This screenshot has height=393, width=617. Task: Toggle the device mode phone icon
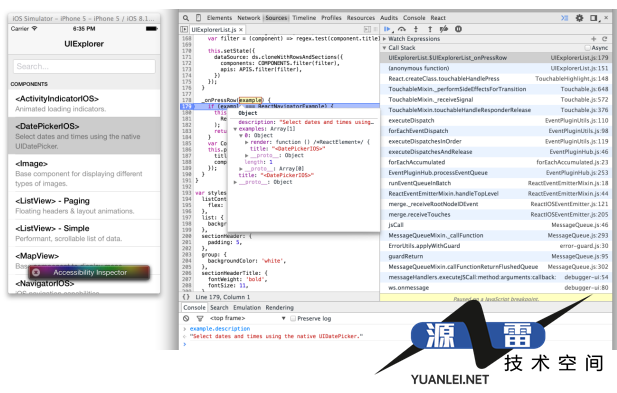pyautogui.click(x=198, y=18)
